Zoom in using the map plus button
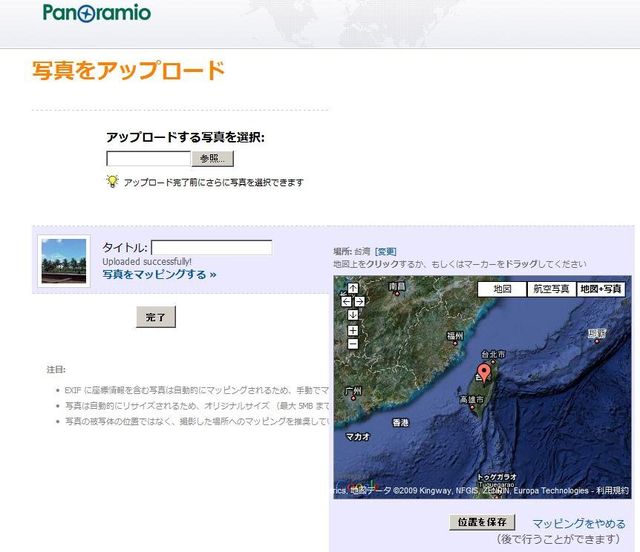 click(353, 329)
